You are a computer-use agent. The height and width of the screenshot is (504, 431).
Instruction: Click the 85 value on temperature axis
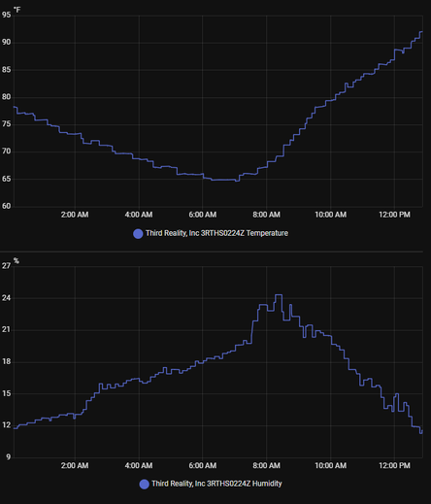[x=6, y=70]
